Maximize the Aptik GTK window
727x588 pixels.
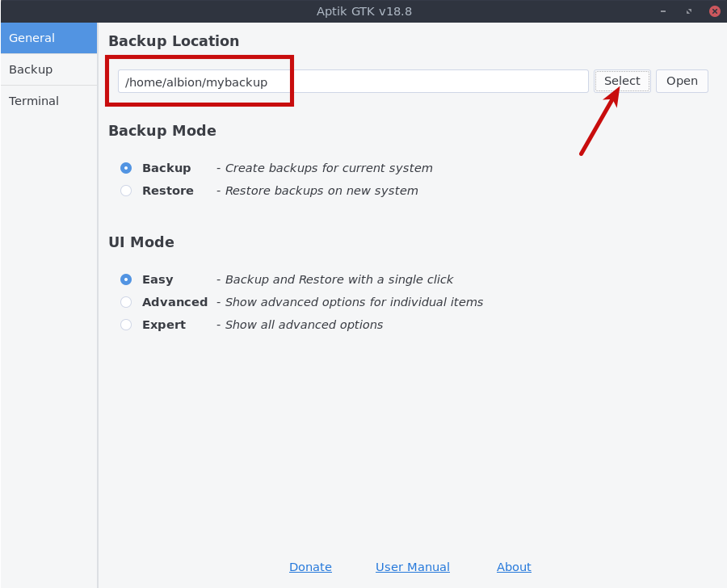pyautogui.click(x=689, y=11)
